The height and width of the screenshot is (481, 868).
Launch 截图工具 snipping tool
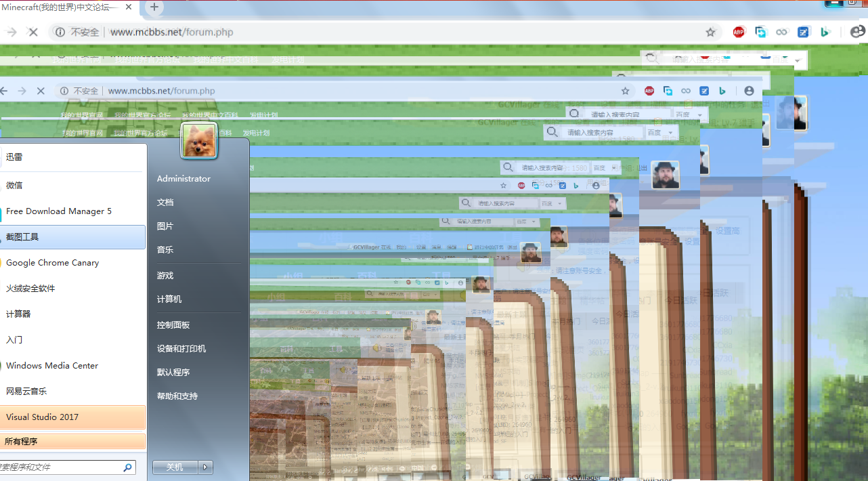[72, 237]
